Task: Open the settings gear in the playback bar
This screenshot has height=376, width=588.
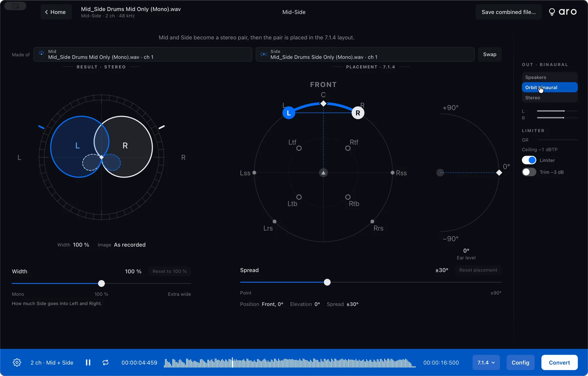Action: 17,363
